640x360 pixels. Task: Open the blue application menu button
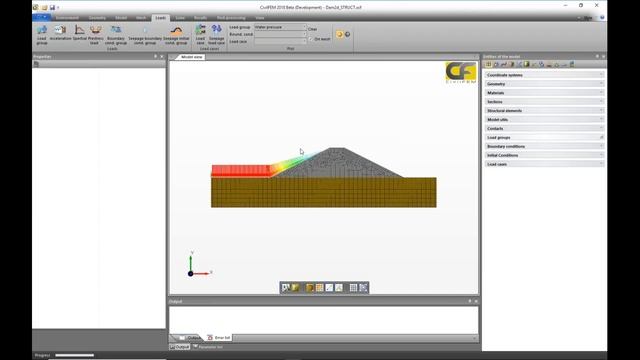(41, 17)
